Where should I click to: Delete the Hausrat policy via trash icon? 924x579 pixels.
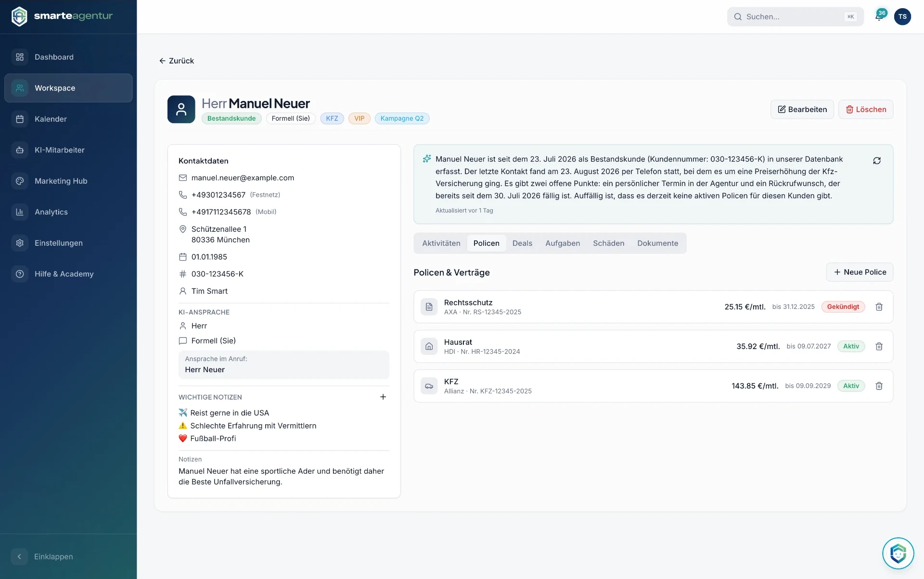(879, 346)
